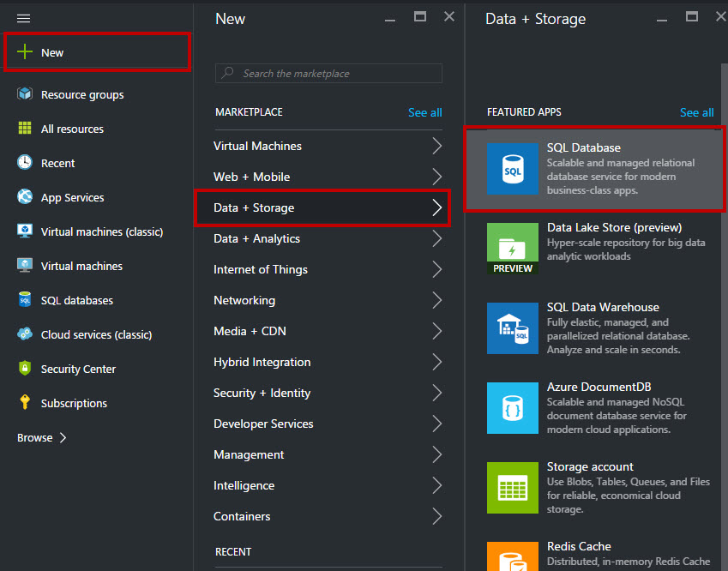Screen dimensions: 728x571
Task: Open Subscriptions from sidebar
Action: 97,404
